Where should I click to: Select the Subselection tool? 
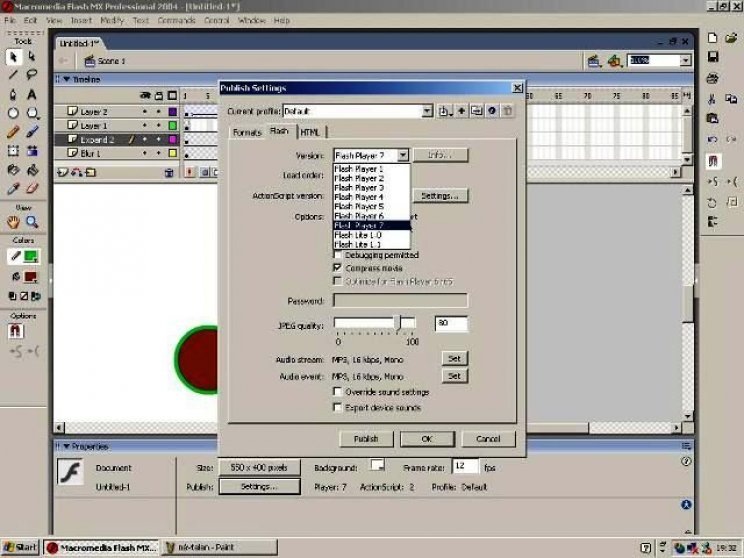(x=32, y=57)
